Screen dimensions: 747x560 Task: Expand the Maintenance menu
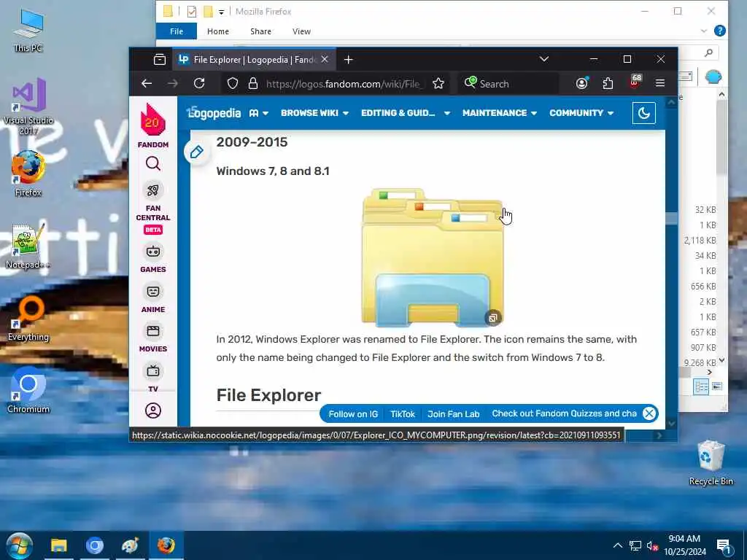click(x=499, y=113)
